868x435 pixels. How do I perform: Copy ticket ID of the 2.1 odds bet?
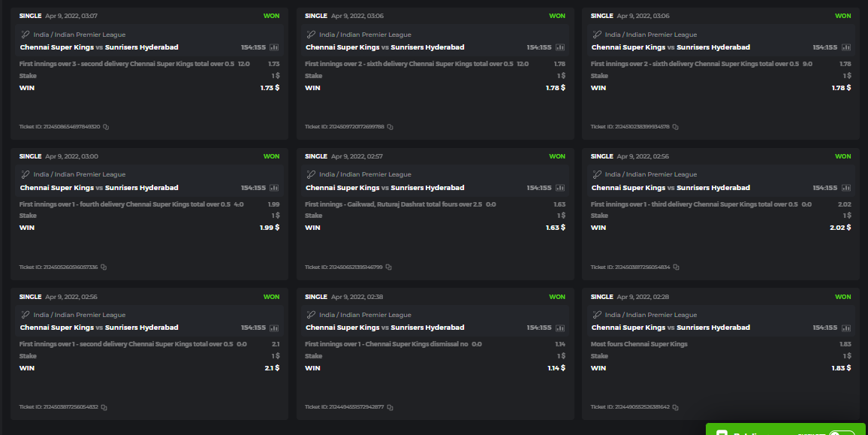(104, 407)
